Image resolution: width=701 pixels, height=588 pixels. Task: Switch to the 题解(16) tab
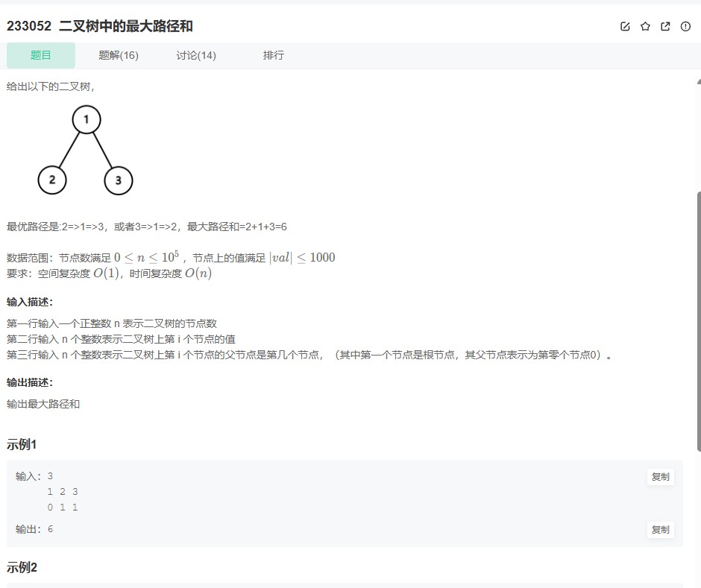coord(119,55)
